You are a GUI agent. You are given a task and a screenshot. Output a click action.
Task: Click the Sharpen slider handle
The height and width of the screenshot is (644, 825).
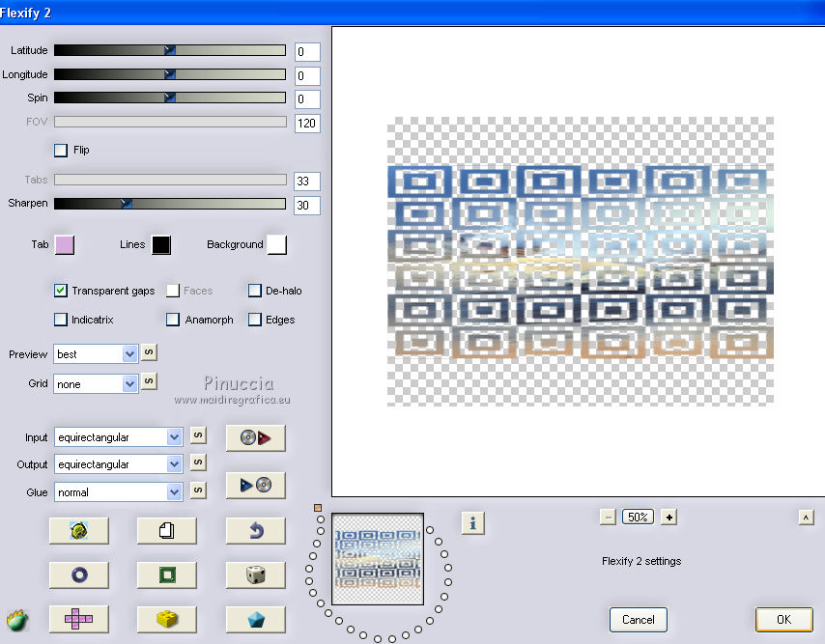pos(127,204)
